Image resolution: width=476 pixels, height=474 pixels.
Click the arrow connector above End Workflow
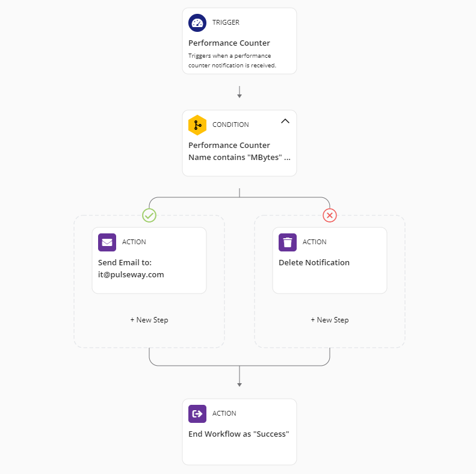(240, 380)
